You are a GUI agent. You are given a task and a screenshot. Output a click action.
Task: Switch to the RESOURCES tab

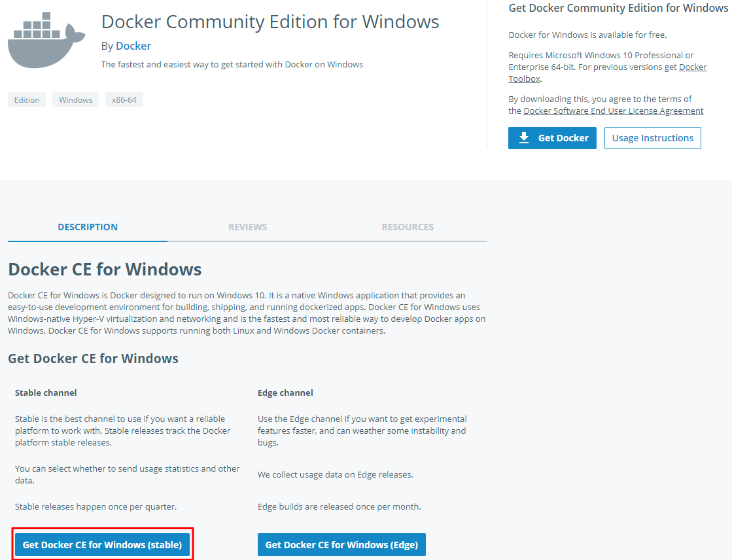pyautogui.click(x=408, y=227)
